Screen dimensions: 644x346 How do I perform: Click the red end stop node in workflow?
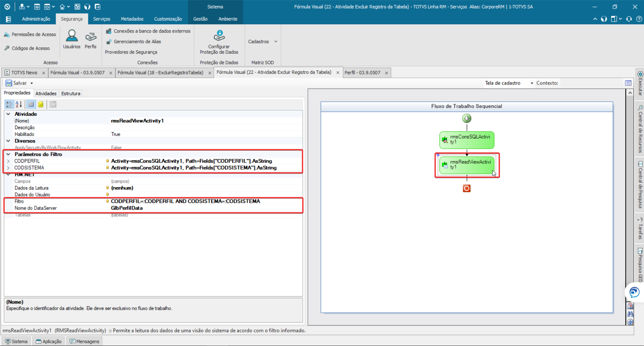(467, 188)
